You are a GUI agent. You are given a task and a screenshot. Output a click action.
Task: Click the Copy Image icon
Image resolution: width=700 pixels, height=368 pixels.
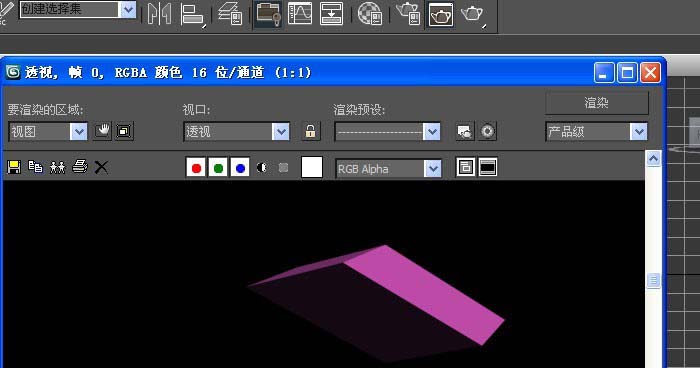(35, 167)
